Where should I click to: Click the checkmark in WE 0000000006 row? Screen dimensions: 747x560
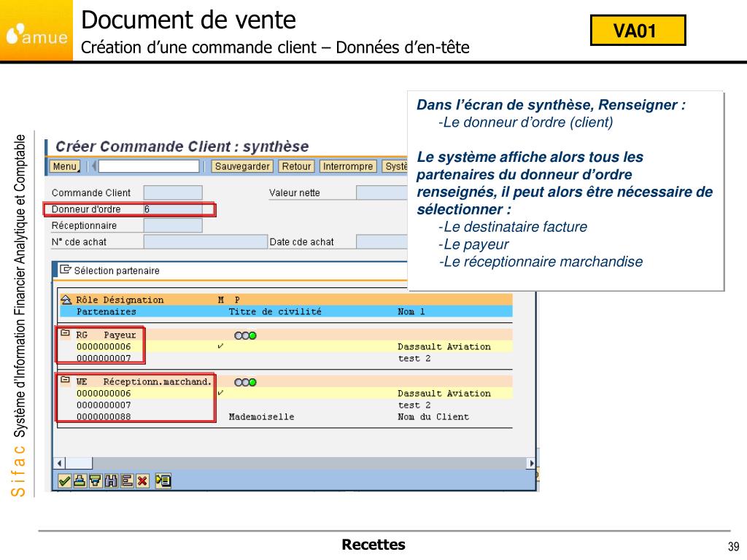point(220,393)
